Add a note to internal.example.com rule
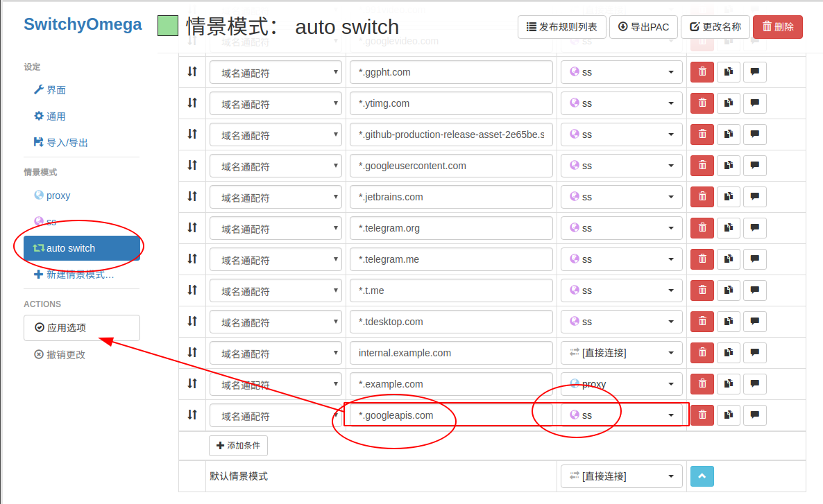The image size is (823, 504). point(755,352)
